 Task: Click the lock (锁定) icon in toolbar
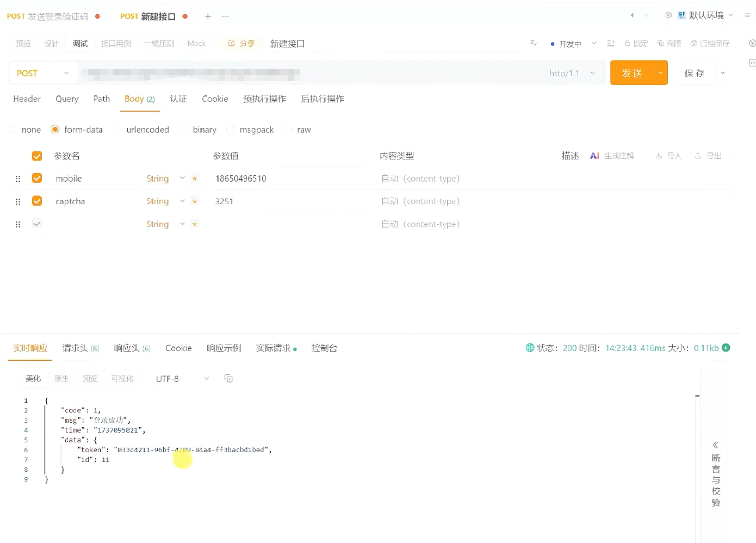[627, 43]
